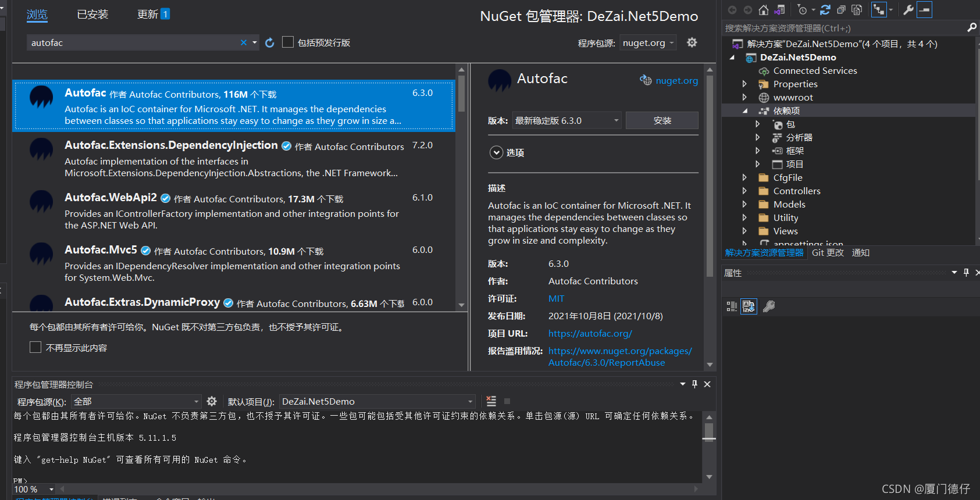This screenshot has width=980, height=500.
Task: Check the do-not-show-again checkbox
Action: pyautogui.click(x=35, y=347)
